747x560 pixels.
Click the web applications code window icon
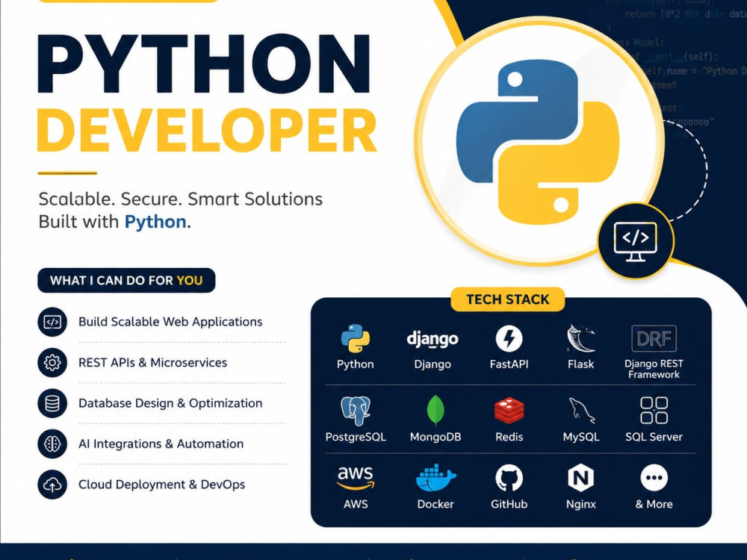tap(52, 322)
